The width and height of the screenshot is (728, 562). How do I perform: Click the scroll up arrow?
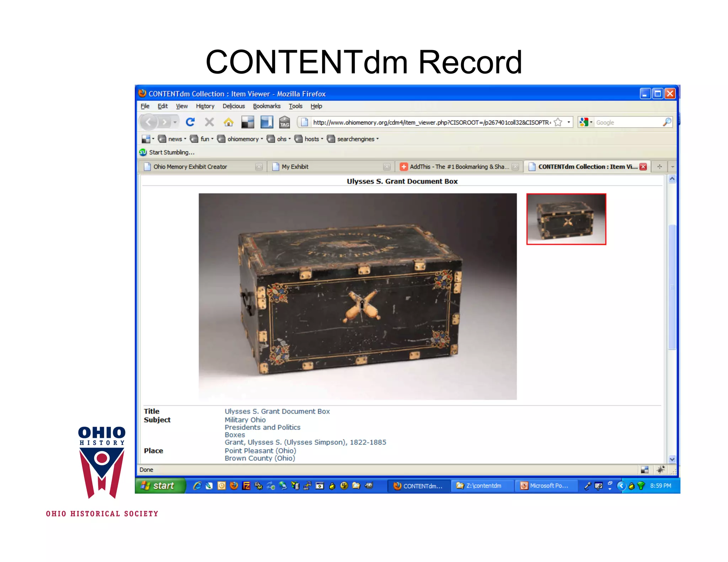(672, 179)
